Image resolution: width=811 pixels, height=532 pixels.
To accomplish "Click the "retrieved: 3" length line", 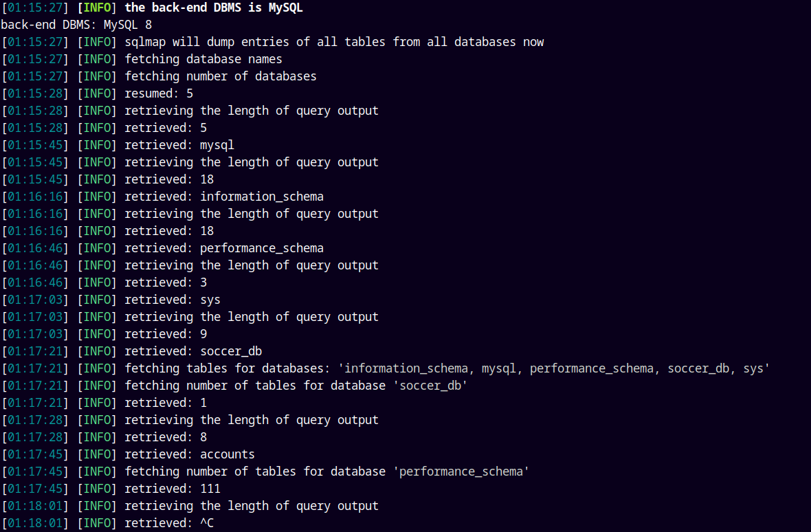I will 166,282.
